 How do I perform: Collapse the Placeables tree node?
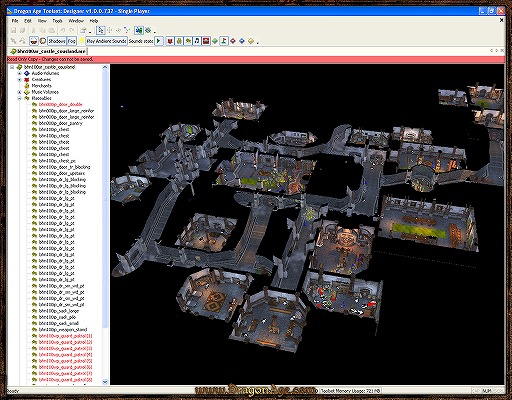click(x=19, y=98)
